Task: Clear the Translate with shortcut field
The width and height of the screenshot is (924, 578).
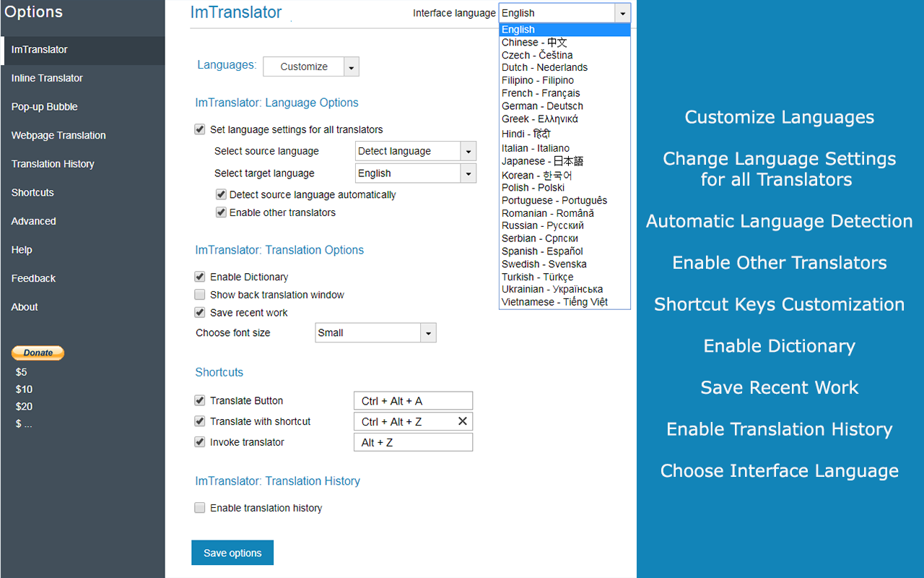Action: coord(463,421)
